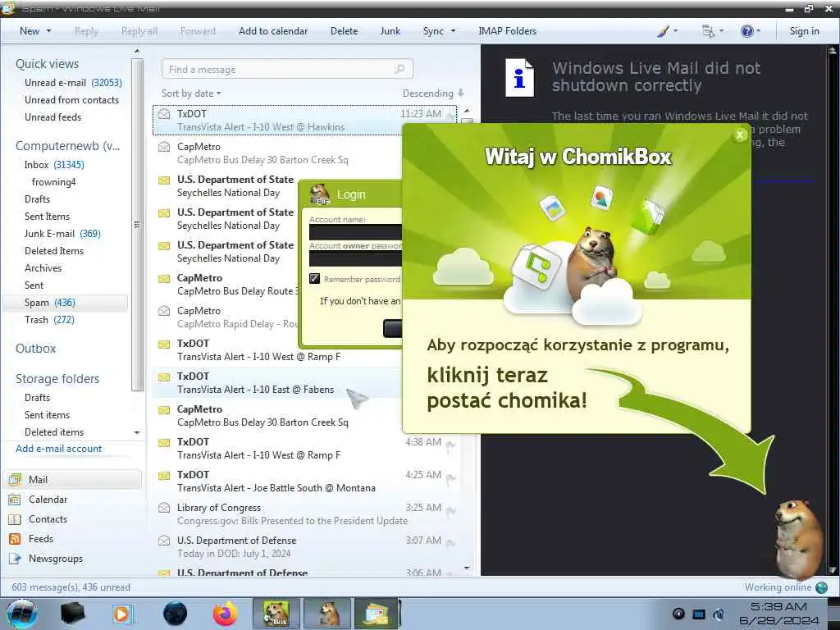This screenshot has height=630, width=840.
Task: Close the Witaj w ChomikBox popup
Action: (741, 135)
